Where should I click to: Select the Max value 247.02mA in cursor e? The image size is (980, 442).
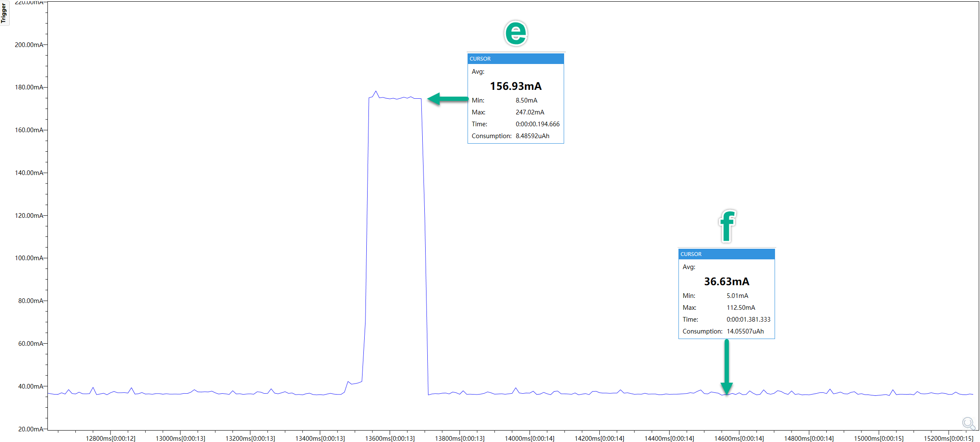pos(530,112)
